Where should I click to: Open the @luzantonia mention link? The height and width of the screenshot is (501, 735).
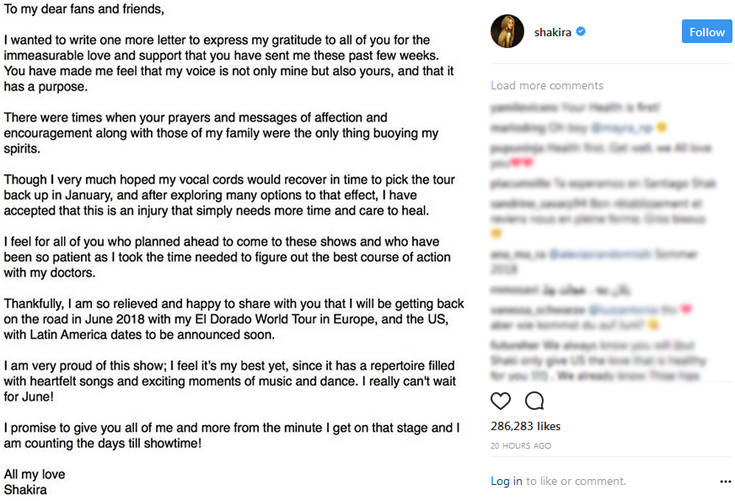632,311
